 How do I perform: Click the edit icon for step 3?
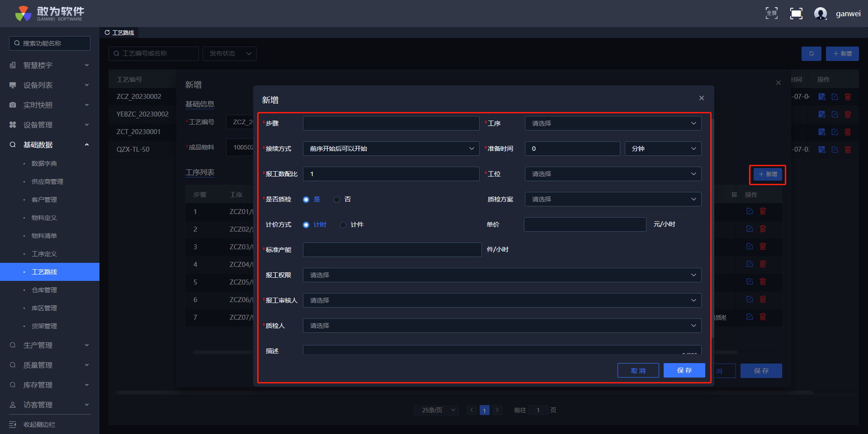(x=750, y=247)
